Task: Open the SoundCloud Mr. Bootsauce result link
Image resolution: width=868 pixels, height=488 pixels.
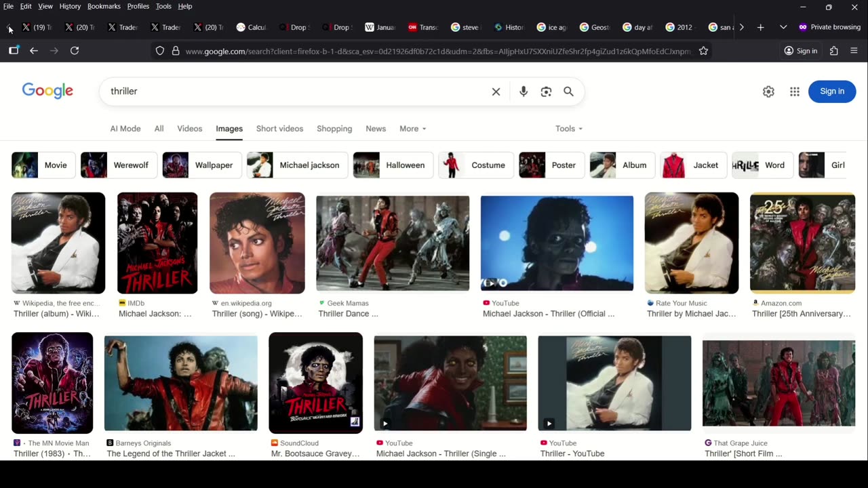Action: click(315, 453)
